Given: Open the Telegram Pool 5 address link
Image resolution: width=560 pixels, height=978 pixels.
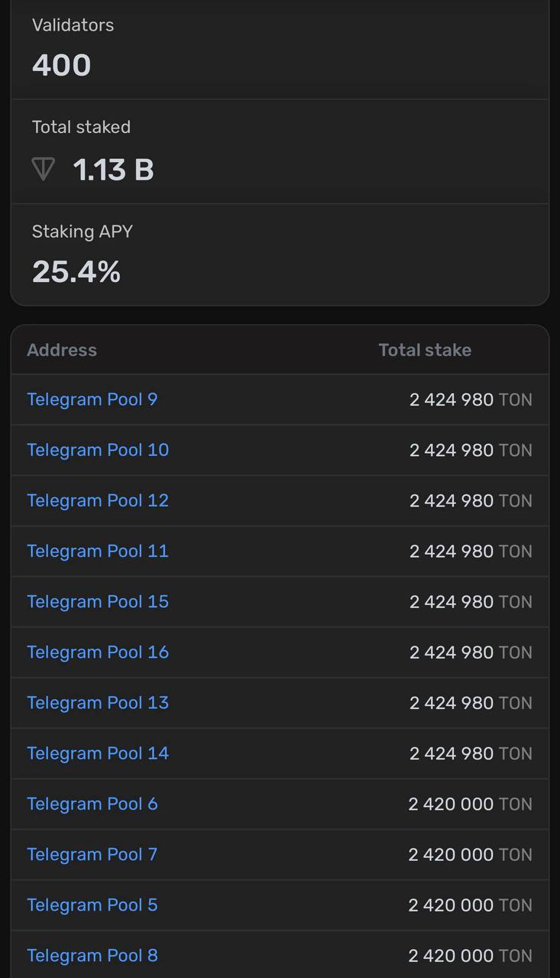Looking at the screenshot, I should click(x=92, y=905).
